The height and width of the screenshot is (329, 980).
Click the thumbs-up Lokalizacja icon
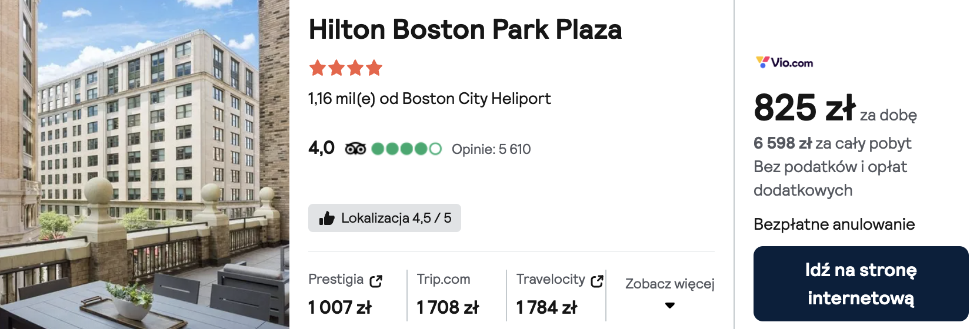click(x=327, y=219)
